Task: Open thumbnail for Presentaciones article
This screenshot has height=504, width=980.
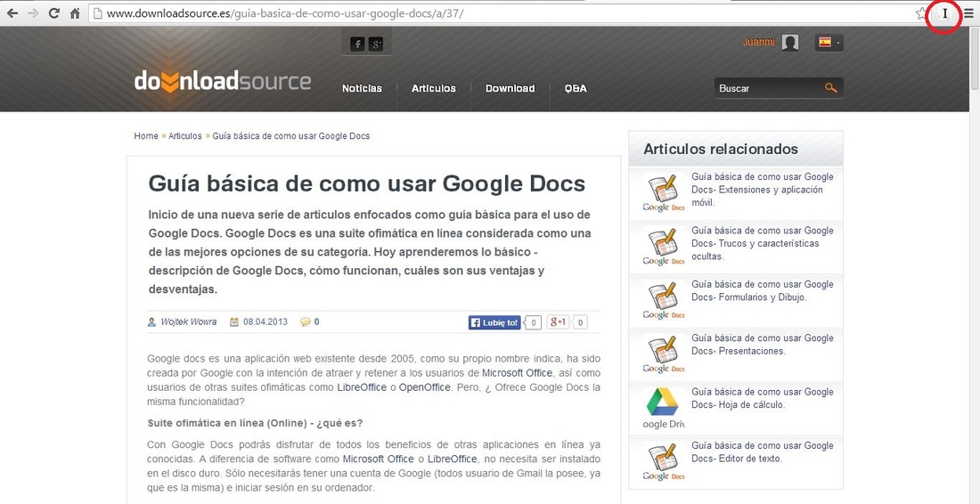Action: click(664, 354)
